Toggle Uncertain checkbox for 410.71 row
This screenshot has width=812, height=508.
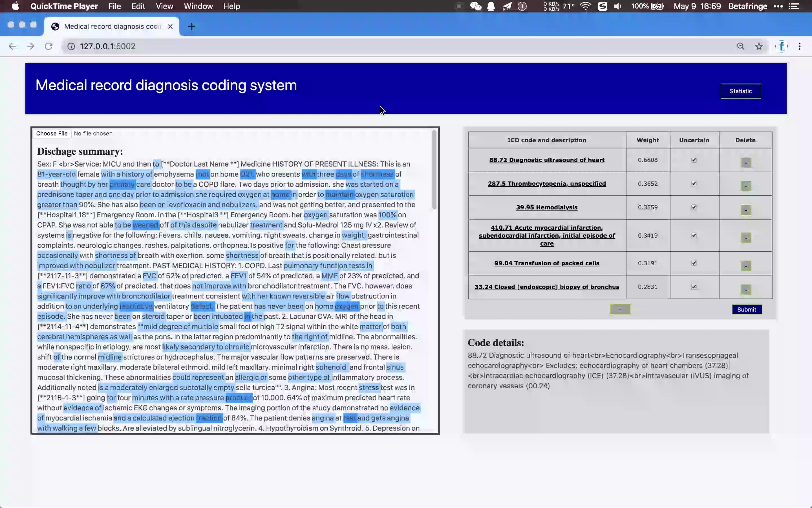tap(694, 236)
